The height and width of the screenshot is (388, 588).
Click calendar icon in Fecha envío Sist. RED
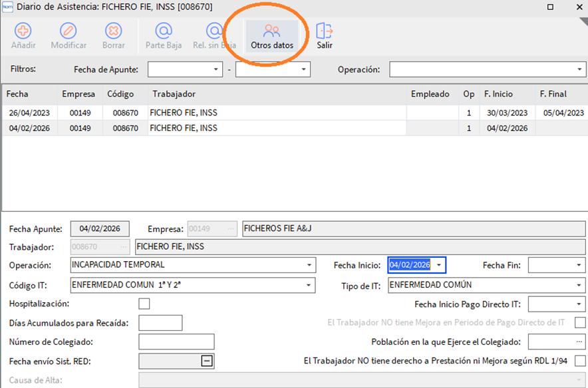[207, 361]
